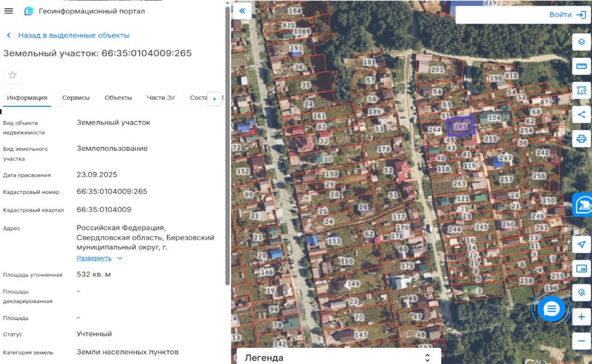Viewport: 592px width, 364px height.
Task: Switch to the Сервисы tab
Action: point(76,97)
